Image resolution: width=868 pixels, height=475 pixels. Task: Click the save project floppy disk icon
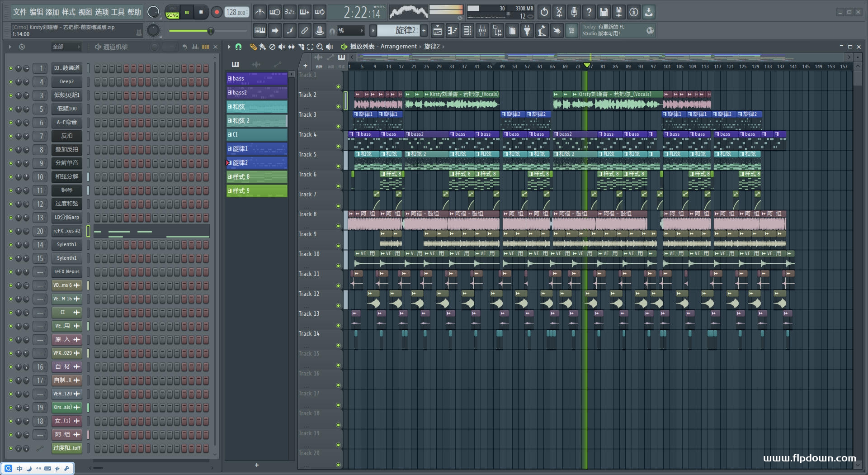(x=604, y=12)
